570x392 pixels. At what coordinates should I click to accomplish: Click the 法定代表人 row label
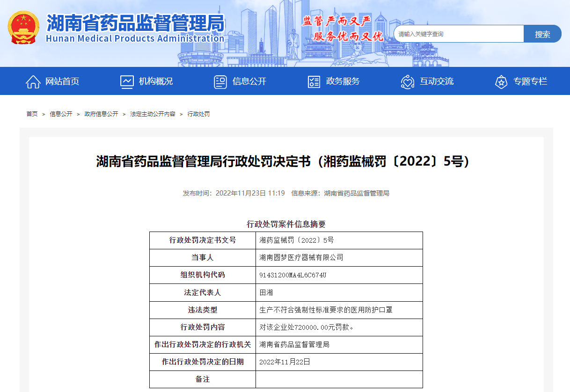pos(203,292)
